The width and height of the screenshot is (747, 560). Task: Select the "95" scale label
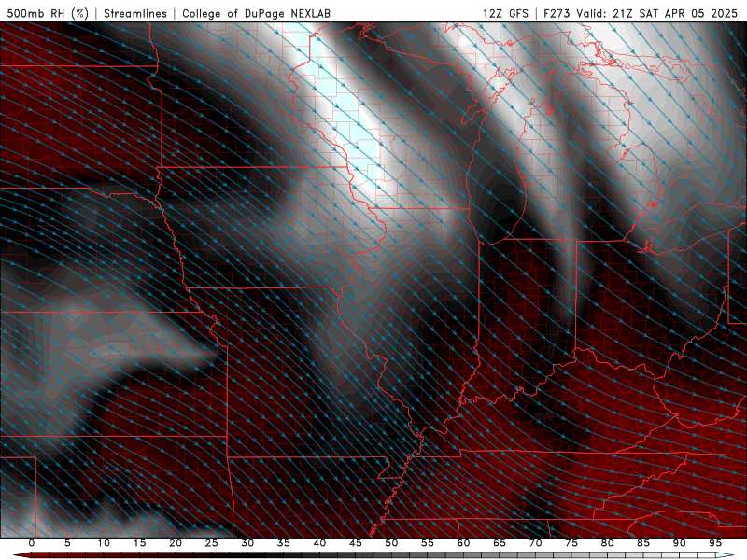pos(715,543)
